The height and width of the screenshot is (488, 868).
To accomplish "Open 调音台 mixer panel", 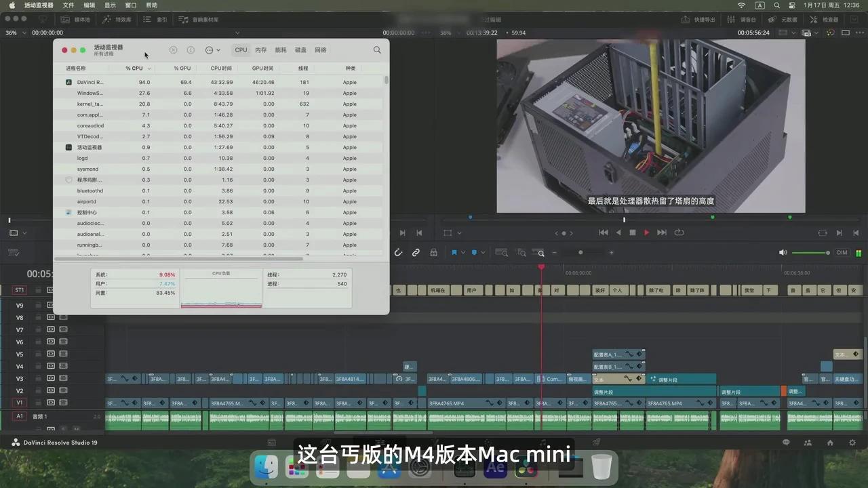I will pyautogui.click(x=741, y=20).
